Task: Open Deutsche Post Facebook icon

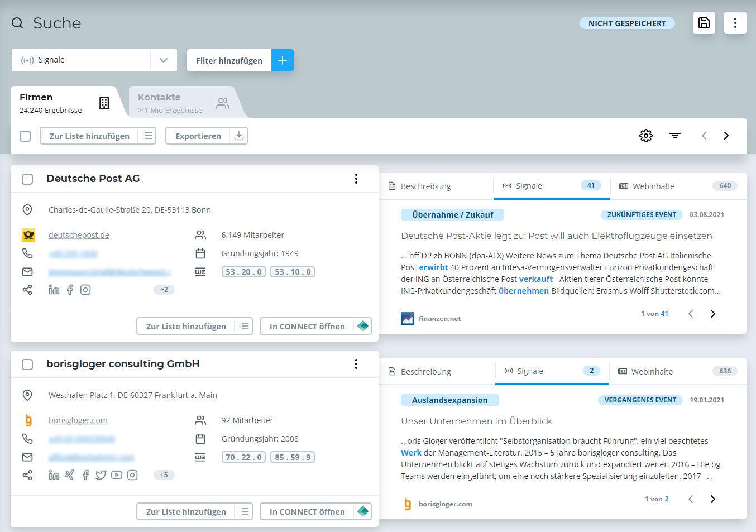Action: [70, 290]
